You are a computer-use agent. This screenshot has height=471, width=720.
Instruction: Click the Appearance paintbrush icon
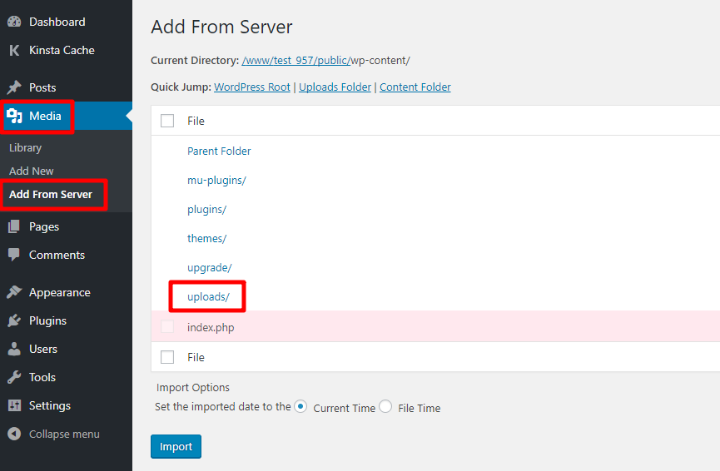pyautogui.click(x=14, y=292)
